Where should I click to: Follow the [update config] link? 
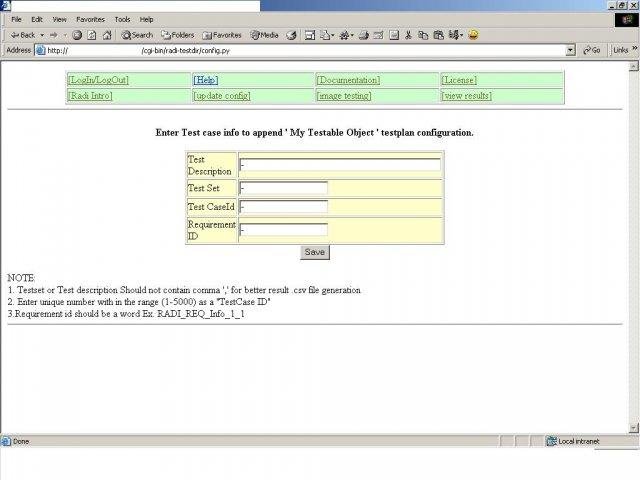tap(222, 96)
